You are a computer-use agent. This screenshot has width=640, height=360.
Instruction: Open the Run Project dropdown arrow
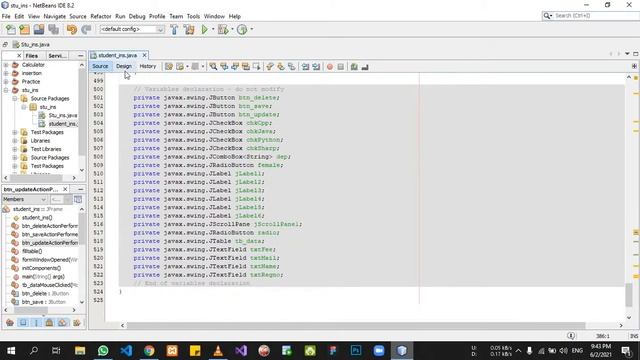point(213,29)
